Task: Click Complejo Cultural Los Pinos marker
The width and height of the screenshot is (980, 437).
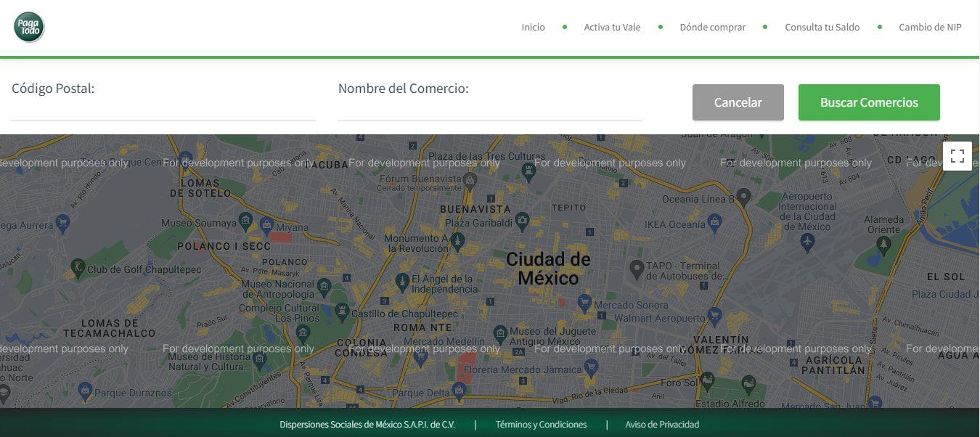Action: [303, 333]
